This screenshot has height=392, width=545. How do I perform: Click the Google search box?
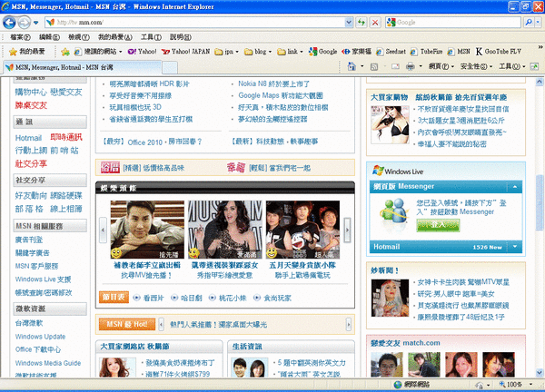point(453,22)
